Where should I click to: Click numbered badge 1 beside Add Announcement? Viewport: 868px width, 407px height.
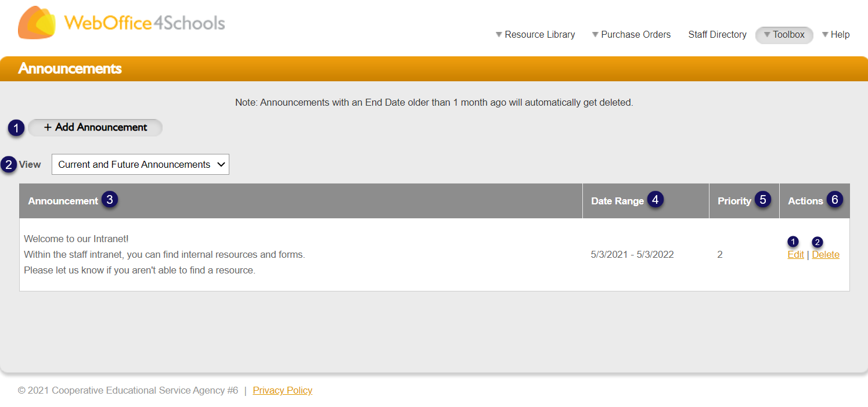[x=16, y=128]
